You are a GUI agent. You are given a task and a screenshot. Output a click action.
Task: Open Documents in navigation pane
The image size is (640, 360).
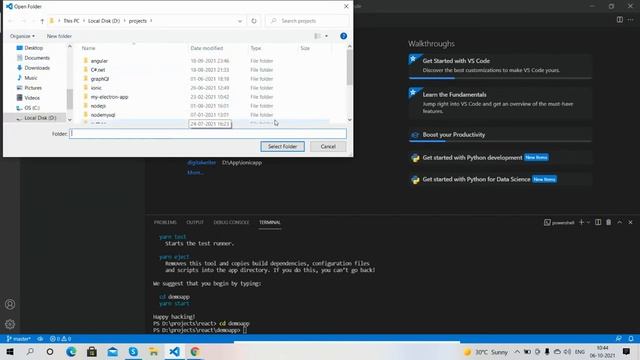(37, 58)
